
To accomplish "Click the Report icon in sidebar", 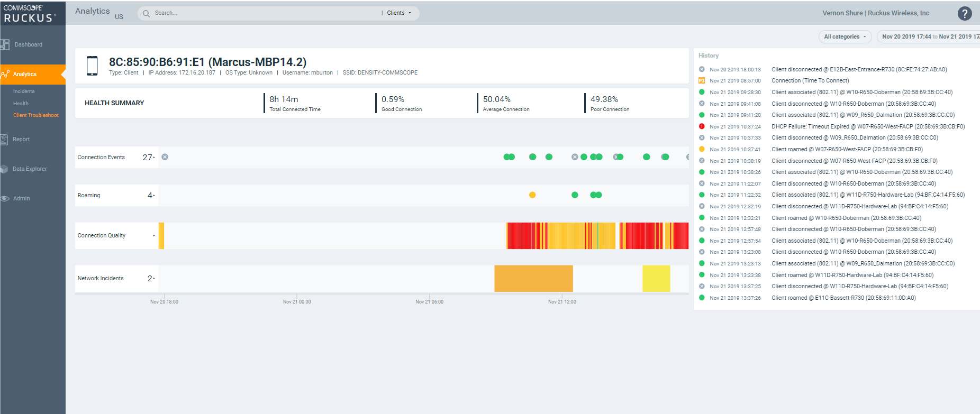I will point(4,140).
